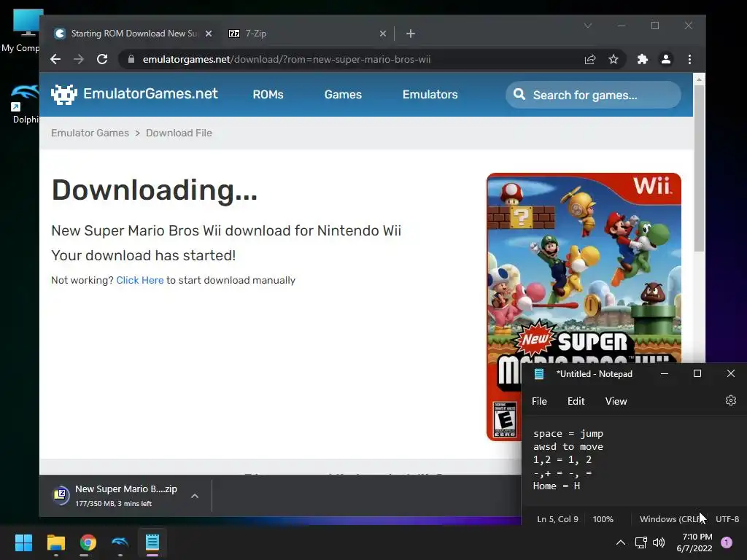Close the 7-Zip tab
747x560 pixels.
click(382, 34)
